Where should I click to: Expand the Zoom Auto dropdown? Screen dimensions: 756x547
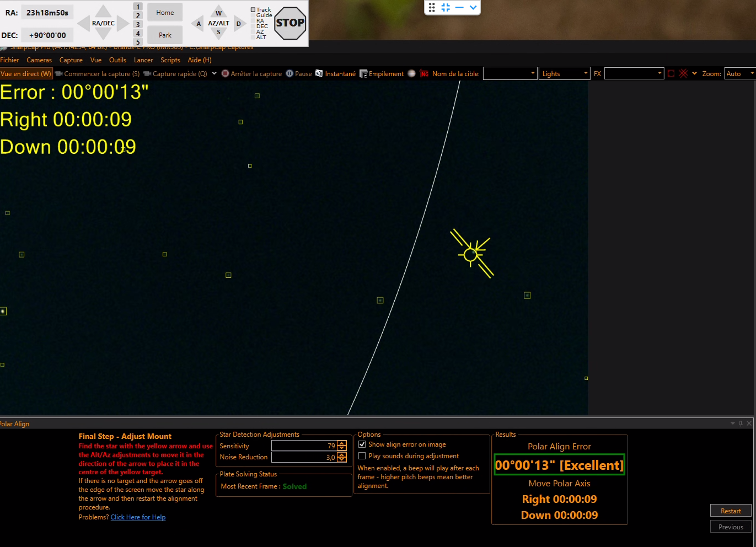point(739,73)
